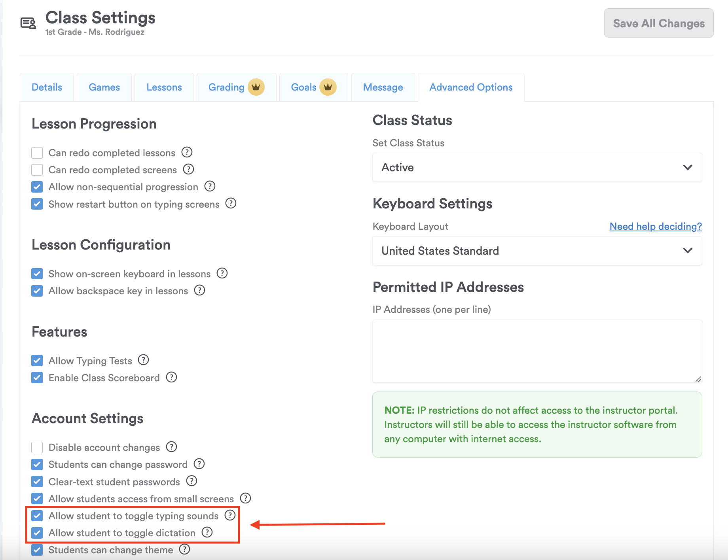The width and height of the screenshot is (728, 560).
Task: Show help for Enable Class Scoreboard
Action: point(171,377)
